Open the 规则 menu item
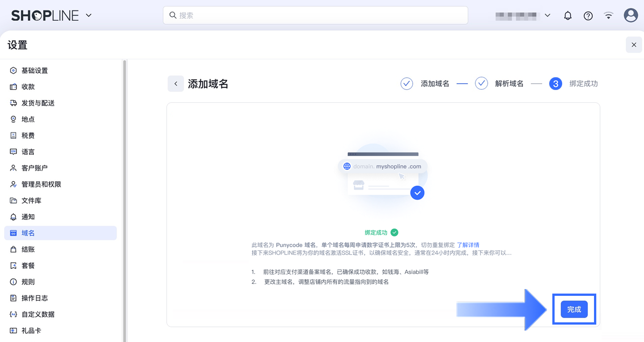The height and width of the screenshot is (342, 644). [x=61, y=282]
